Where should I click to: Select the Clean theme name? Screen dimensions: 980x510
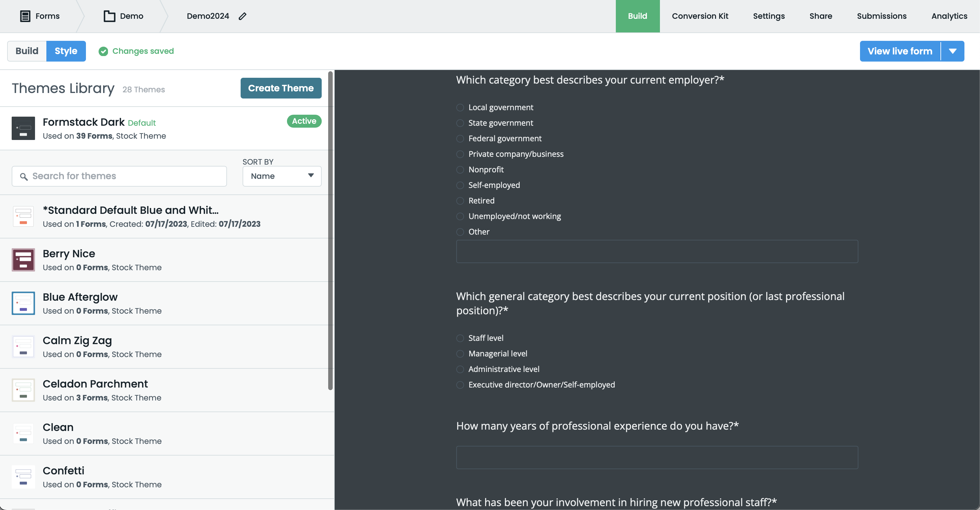[58, 427]
